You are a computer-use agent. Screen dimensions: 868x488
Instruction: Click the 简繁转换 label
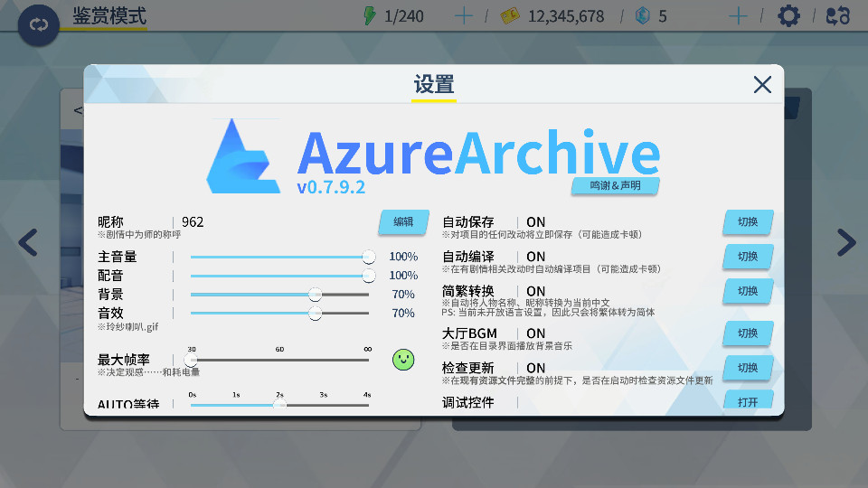pos(467,291)
